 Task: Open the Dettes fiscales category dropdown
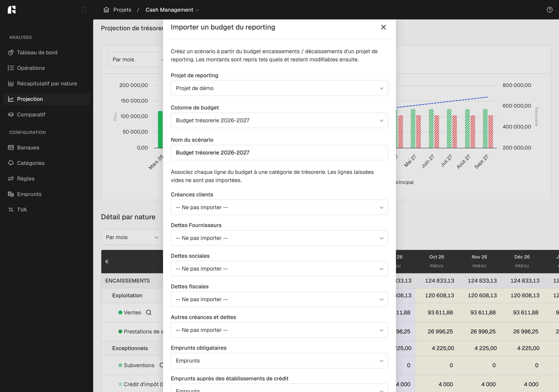click(279, 299)
